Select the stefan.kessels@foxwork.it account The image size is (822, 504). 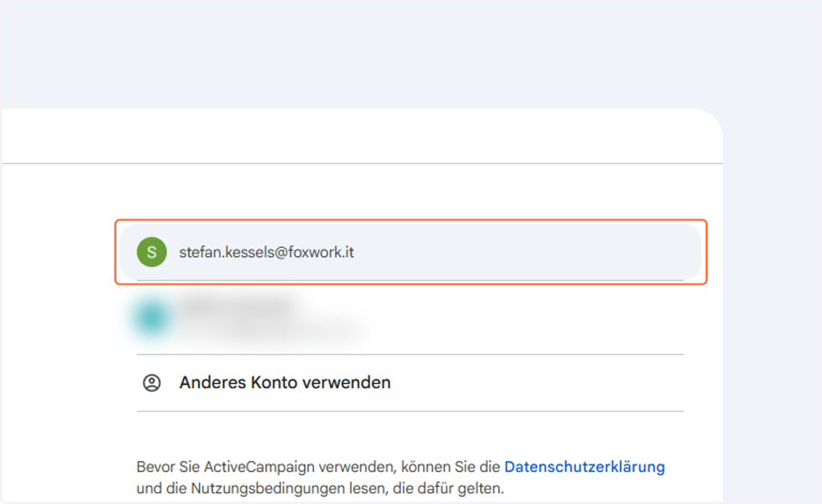pyautogui.click(x=410, y=252)
